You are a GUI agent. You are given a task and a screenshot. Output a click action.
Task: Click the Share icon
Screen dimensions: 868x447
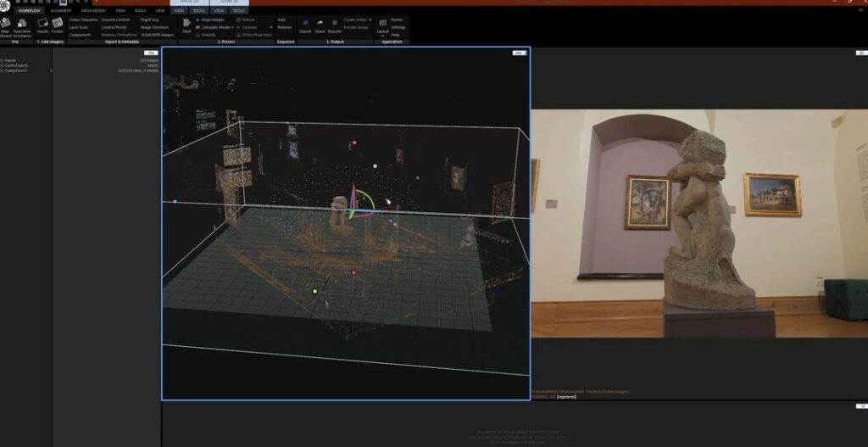pos(320,24)
